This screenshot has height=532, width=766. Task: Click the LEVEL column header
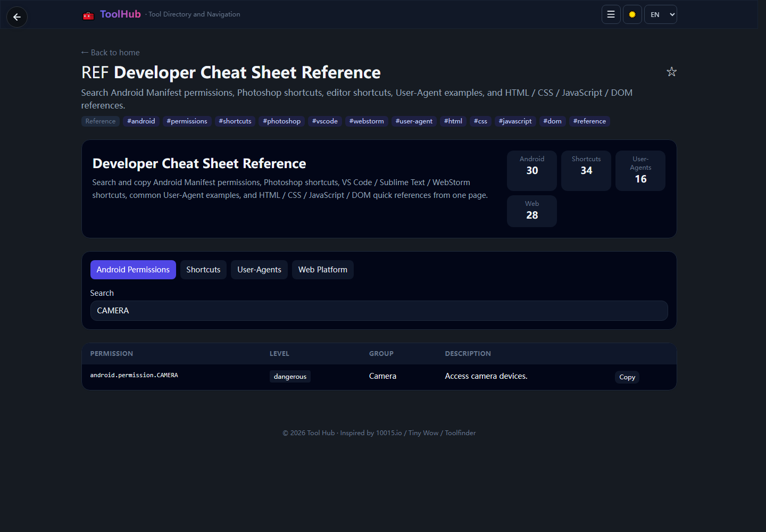pyautogui.click(x=279, y=354)
